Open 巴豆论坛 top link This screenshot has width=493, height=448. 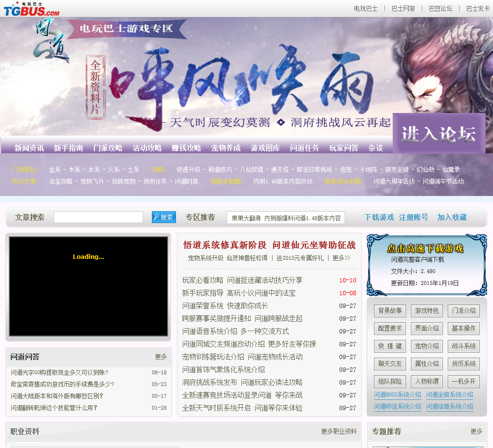[440, 8]
